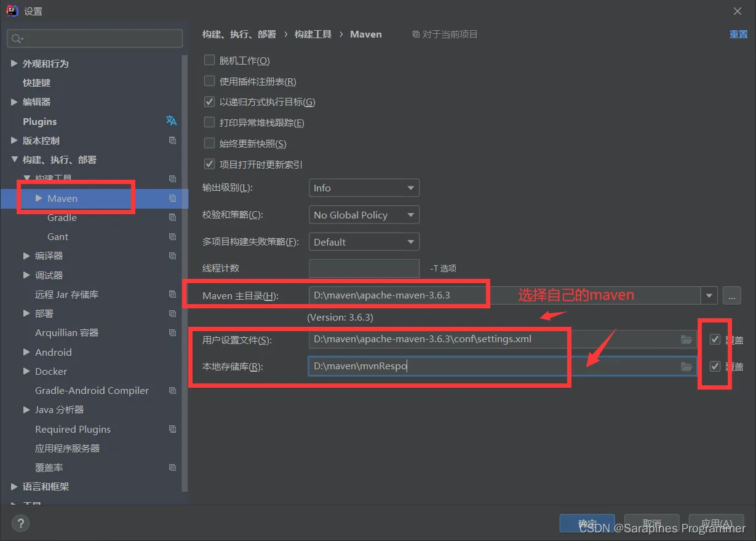
Task: Collapse the 构建、执行、部署 tree node
Action: (x=14, y=159)
